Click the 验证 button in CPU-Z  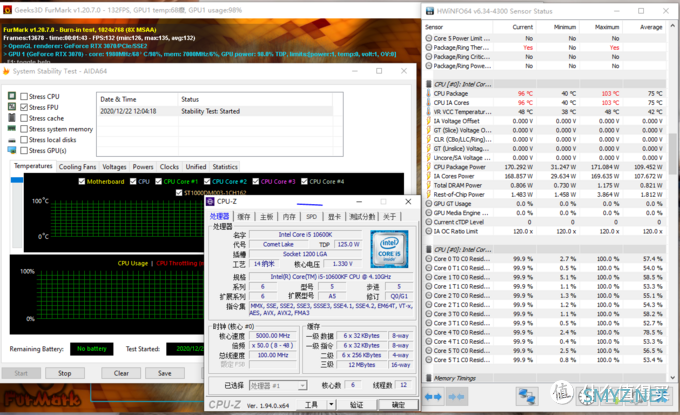(356, 405)
